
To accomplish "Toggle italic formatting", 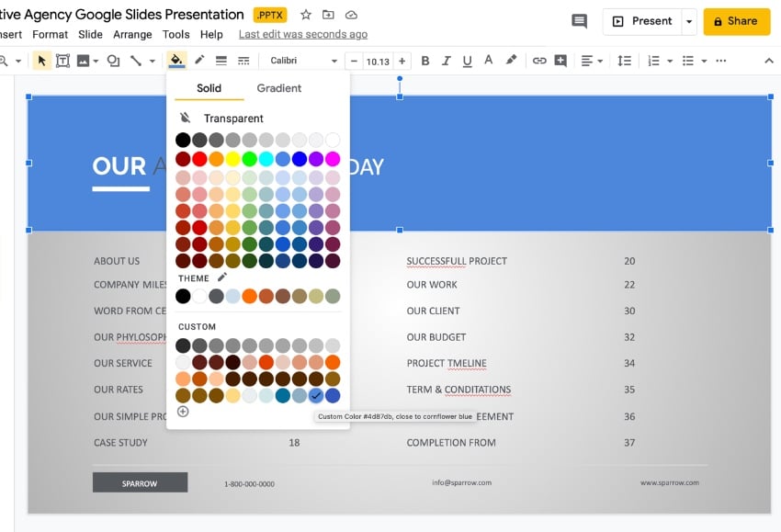I will click(447, 61).
